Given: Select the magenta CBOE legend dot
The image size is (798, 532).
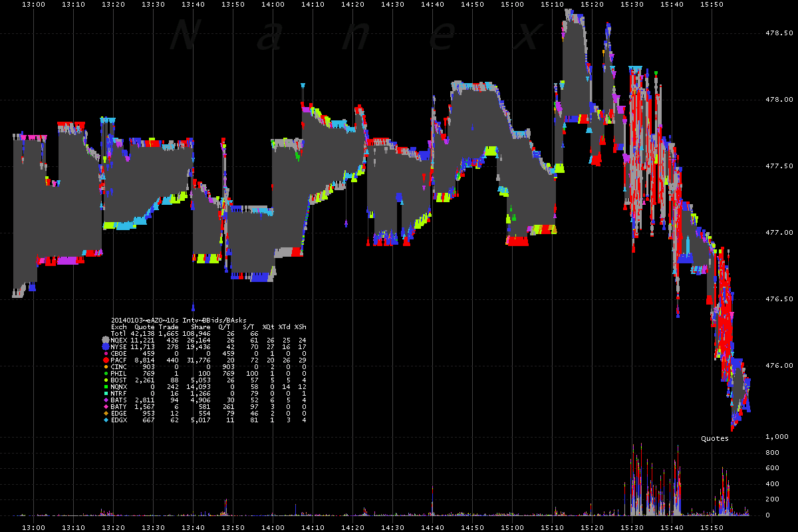Looking at the screenshot, I should pos(106,354).
